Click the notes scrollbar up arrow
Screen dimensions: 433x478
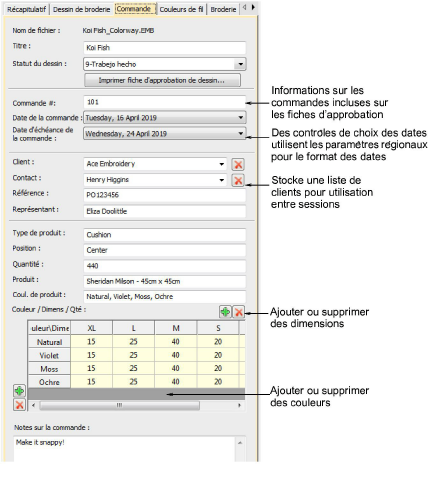240,443
